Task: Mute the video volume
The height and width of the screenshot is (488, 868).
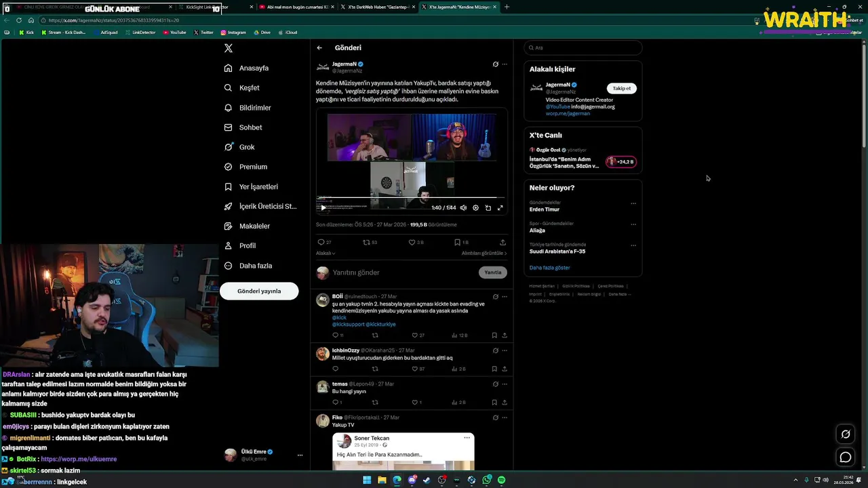Action: 463,208
